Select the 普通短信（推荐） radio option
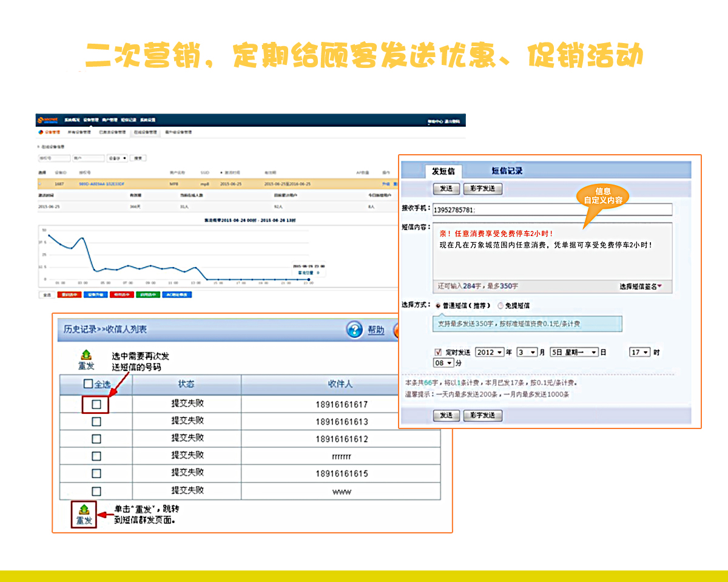 coord(438,306)
